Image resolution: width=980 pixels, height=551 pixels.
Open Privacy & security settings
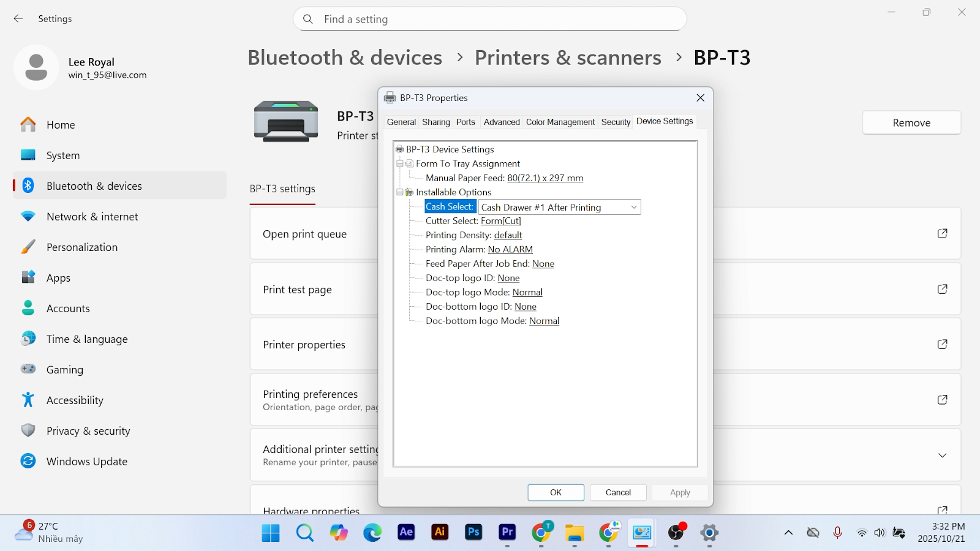click(120, 430)
